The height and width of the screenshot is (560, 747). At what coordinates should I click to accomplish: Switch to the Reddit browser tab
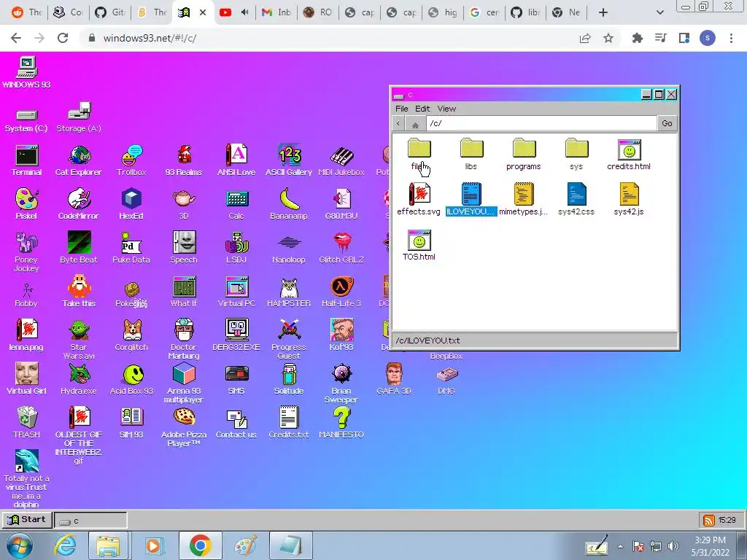point(26,12)
